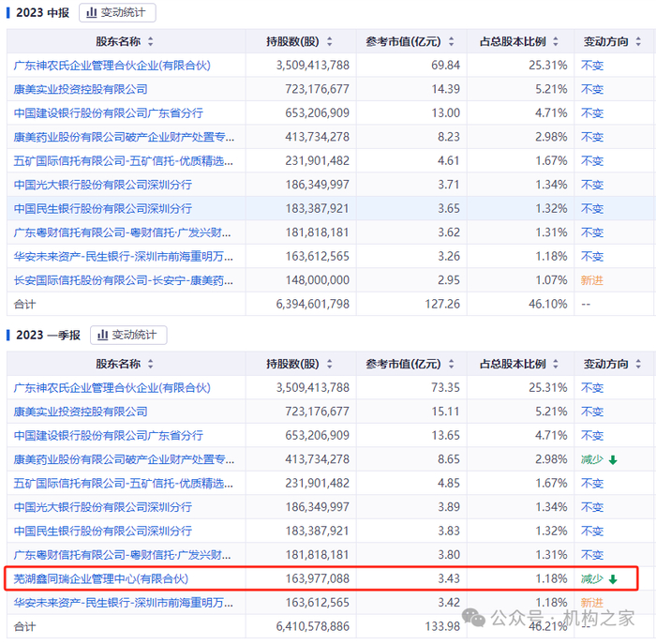Open 康美药业破产企业财产处置 link in 中报 table
Image resolution: width=656 pixels, height=644 pixels.
124,137
